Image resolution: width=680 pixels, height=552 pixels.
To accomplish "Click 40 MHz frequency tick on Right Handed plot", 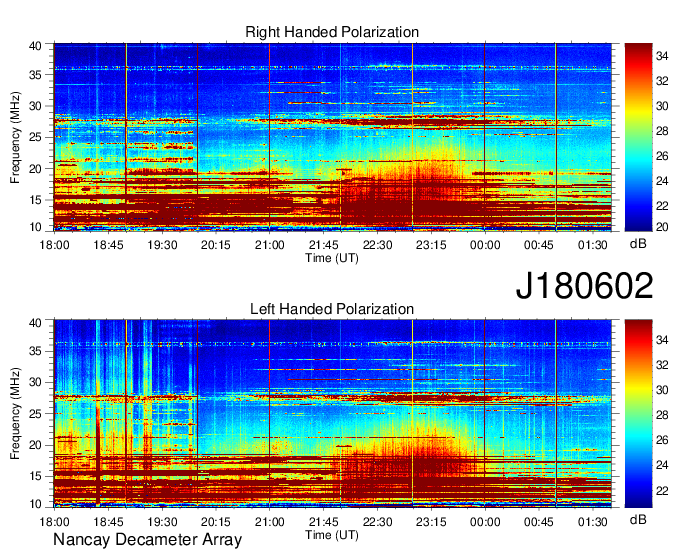I will pyautogui.click(x=35, y=46).
